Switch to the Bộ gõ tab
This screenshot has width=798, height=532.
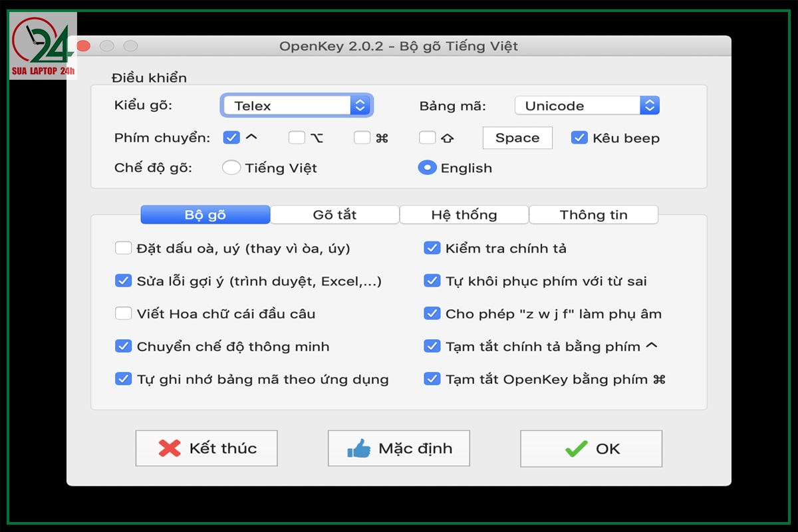click(x=205, y=215)
